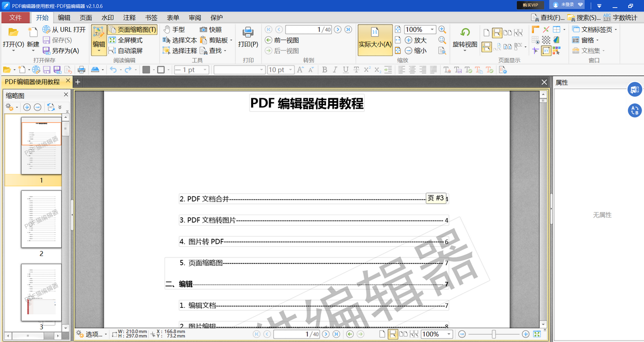The image size is (644, 342).
Task: Expand the 100% zoom dropdown in ribbon
Action: point(432,30)
